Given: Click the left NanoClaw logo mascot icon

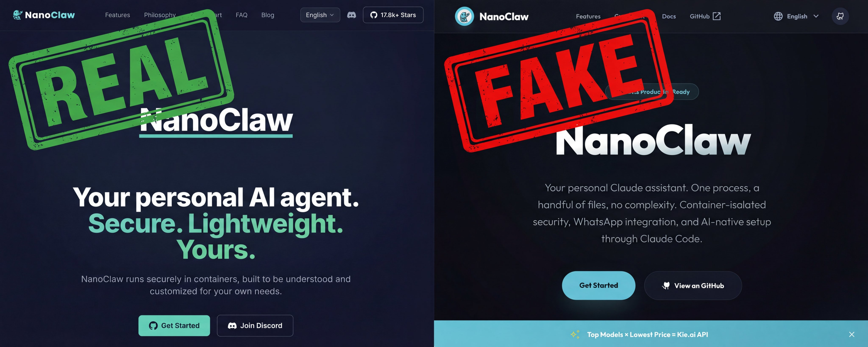Looking at the screenshot, I should [x=17, y=15].
